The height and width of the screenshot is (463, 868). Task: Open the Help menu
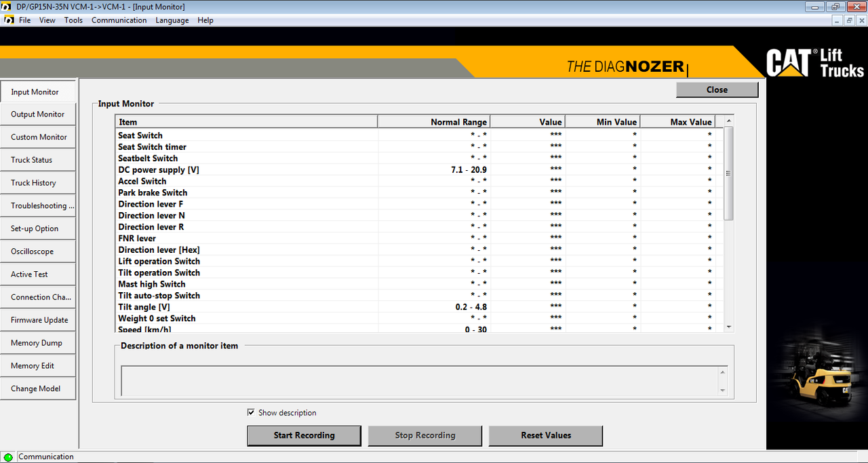pyautogui.click(x=205, y=20)
